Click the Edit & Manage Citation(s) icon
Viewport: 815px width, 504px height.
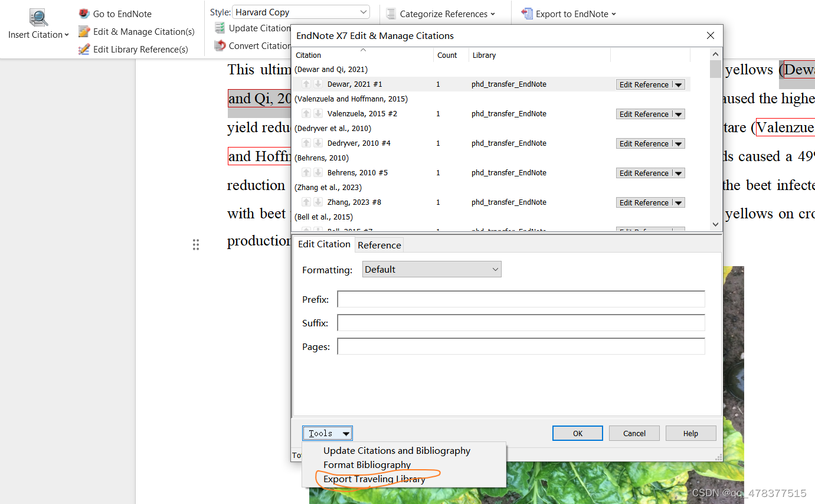click(84, 31)
